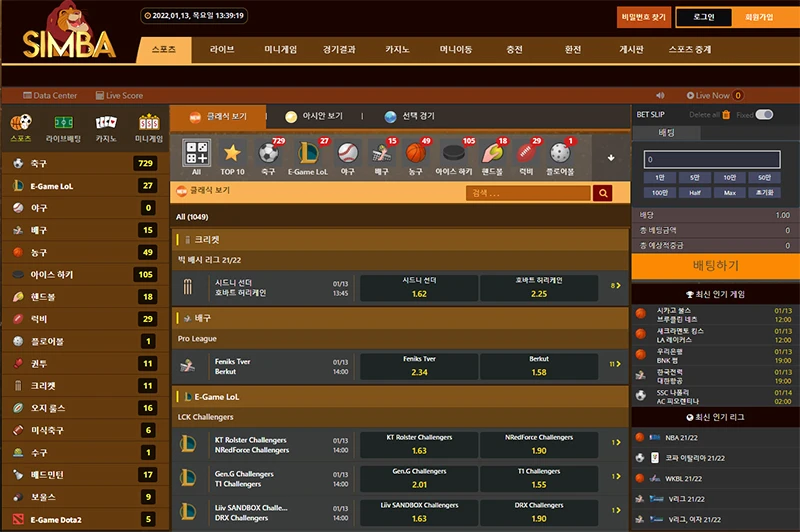Open E-Game Dota2 in sidebar list
Viewport: 800px width, 532px height.
pyautogui.click(x=85, y=520)
